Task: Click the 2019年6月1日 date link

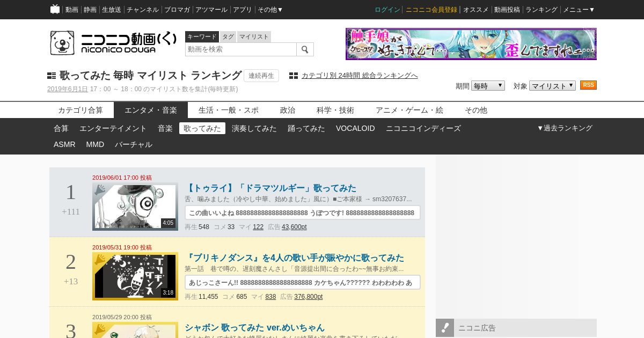Action: [68, 89]
